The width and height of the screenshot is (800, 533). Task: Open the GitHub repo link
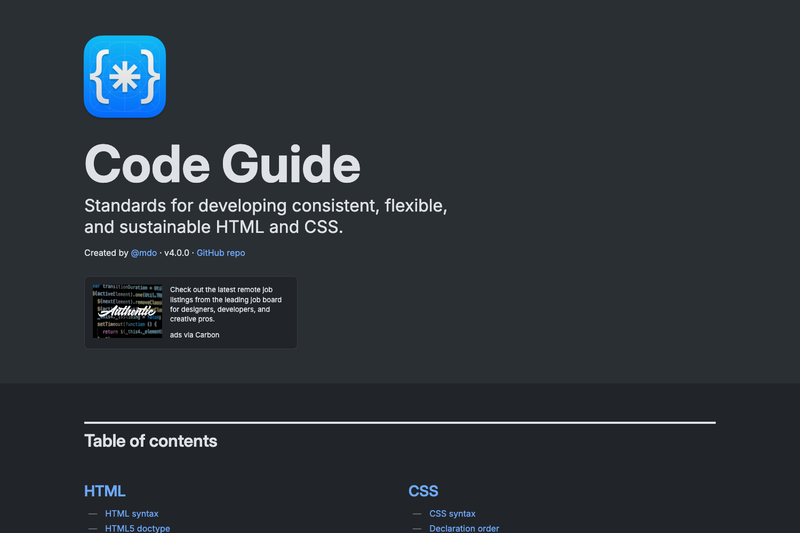point(221,253)
